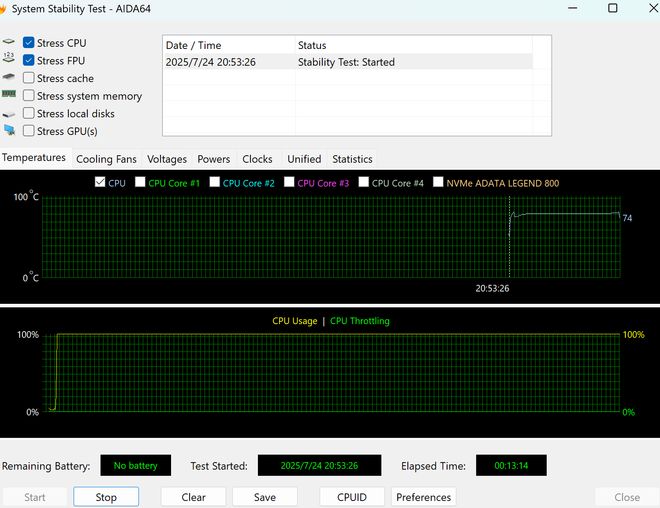Image resolution: width=660 pixels, height=508 pixels.
Task: Open Preferences dialog
Action: (x=424, y=497)
